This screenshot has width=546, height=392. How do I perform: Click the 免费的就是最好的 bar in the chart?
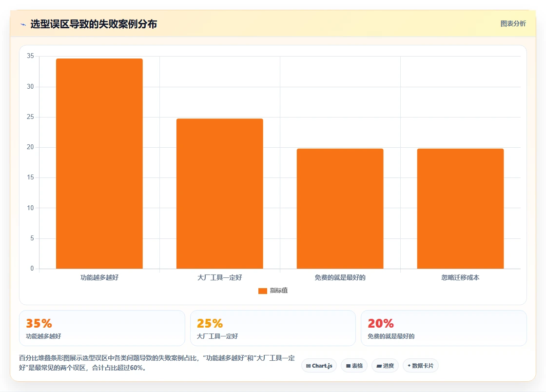tap(340, 209)
